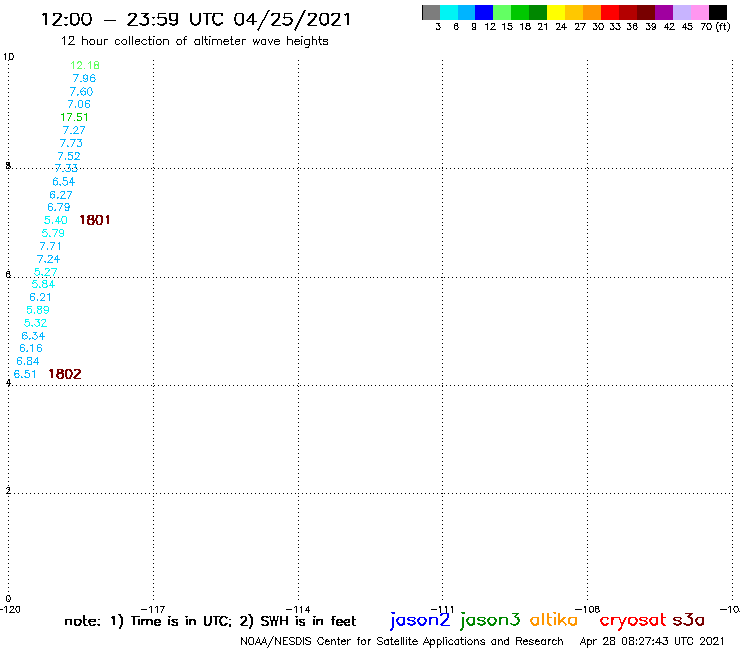Click the pure blue swatch in the color scale

point(485,12)
